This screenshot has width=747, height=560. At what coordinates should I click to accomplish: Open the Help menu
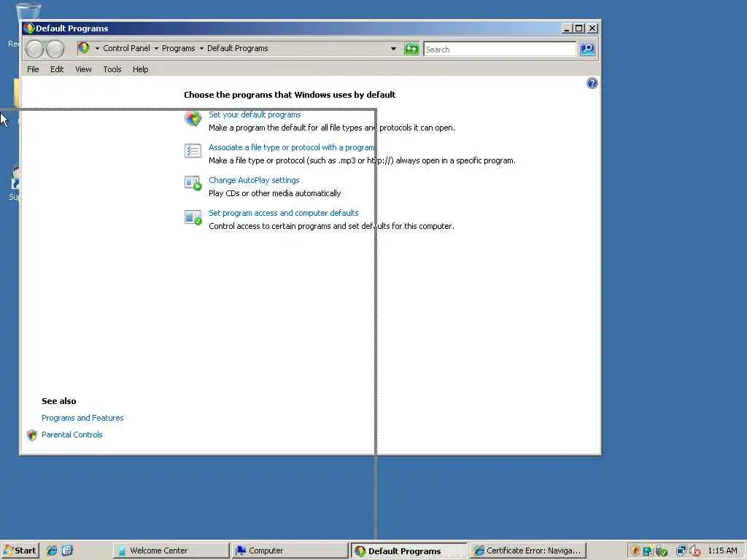point(140,69)
